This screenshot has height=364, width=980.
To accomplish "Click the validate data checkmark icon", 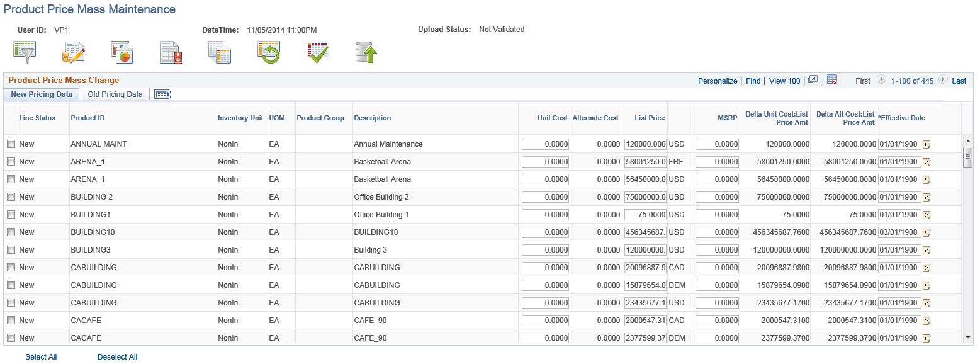I will click(317, 52).
